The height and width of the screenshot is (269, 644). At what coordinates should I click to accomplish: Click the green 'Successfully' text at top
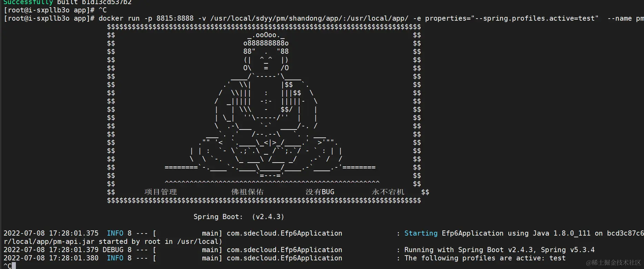click(x=28, y=2)
